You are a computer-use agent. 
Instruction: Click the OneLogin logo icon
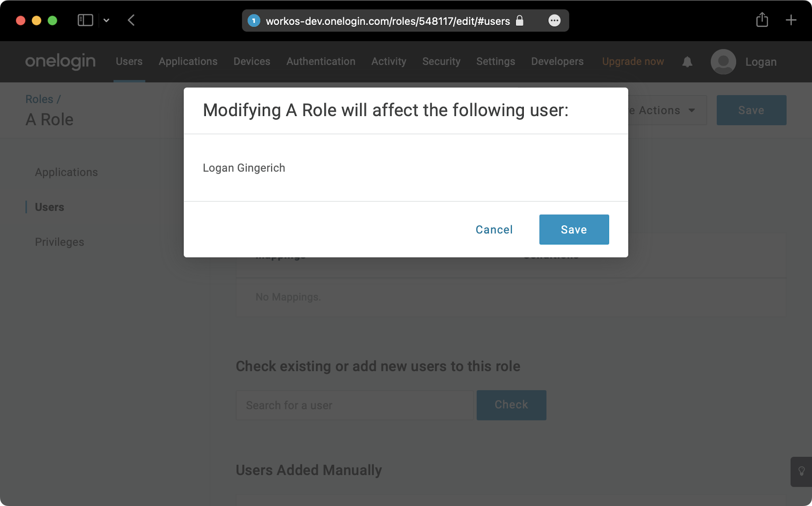[61, 61]
